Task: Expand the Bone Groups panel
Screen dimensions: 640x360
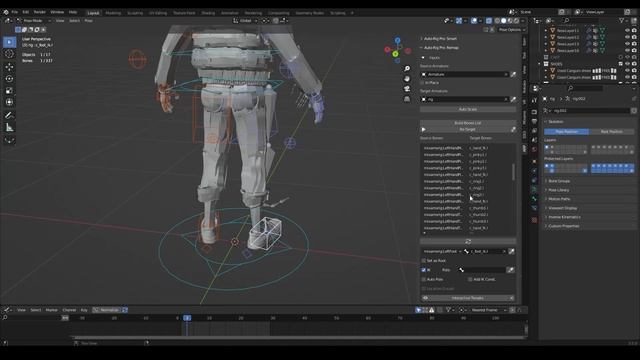Action: (x=559, y=181)
